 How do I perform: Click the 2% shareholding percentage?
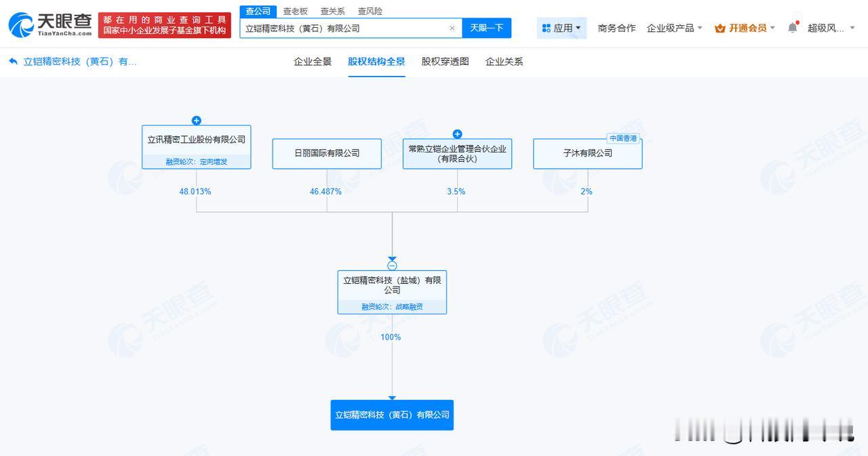click(587, 192)
